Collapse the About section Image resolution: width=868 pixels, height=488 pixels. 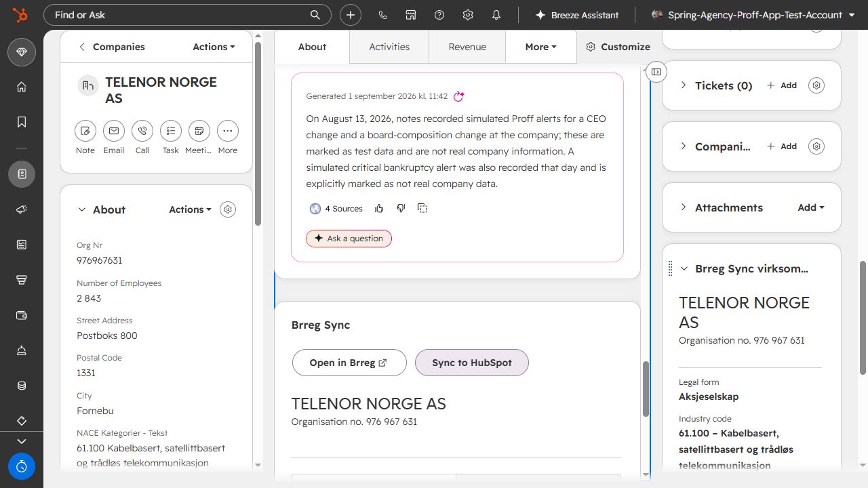pyautogui.click(x=82, y=209)
